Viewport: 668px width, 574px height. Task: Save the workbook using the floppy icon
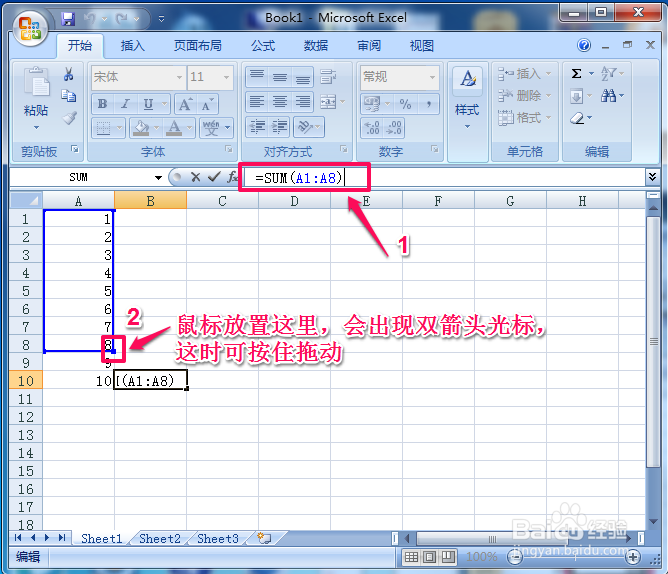coord(68,19)
